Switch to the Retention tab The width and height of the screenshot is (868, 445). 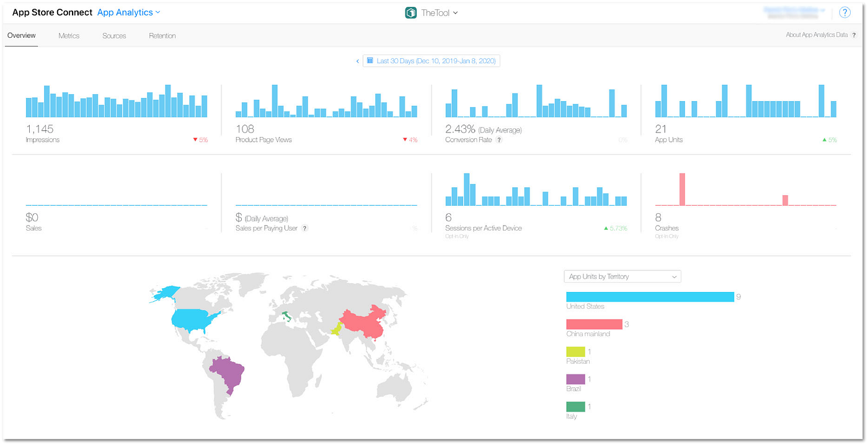pyautogui.click(x=162, y=36)
